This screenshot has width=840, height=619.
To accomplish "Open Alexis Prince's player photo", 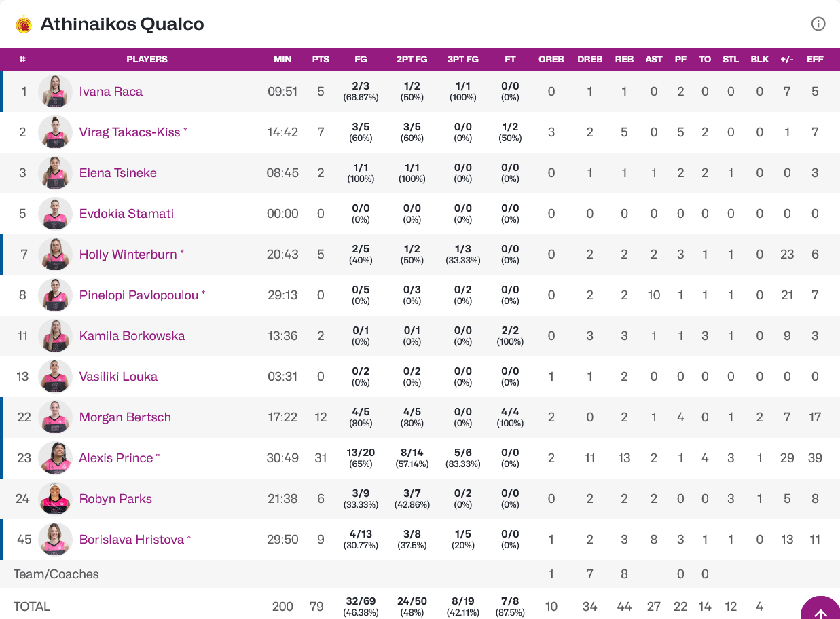I will tap(55, 458).
